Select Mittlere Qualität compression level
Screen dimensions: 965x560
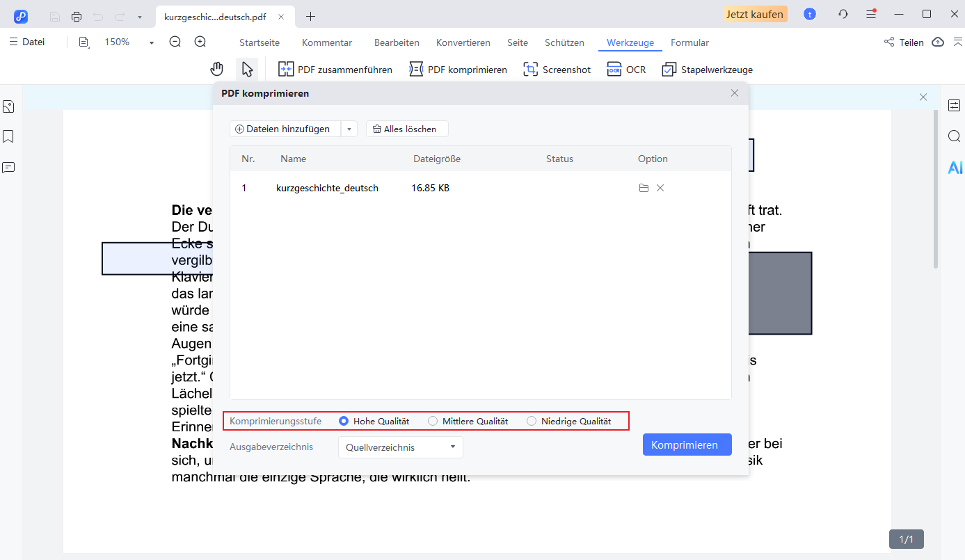(433, 420)
